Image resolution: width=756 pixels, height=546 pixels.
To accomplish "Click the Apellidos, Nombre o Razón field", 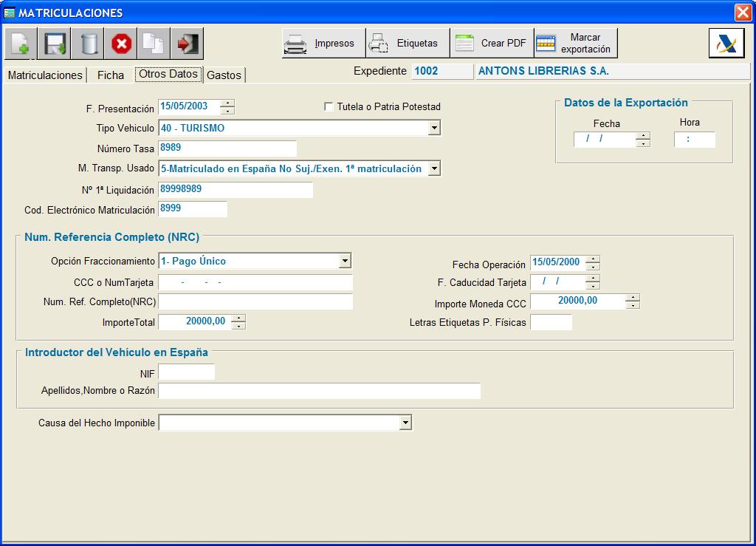I will point(320,391).
